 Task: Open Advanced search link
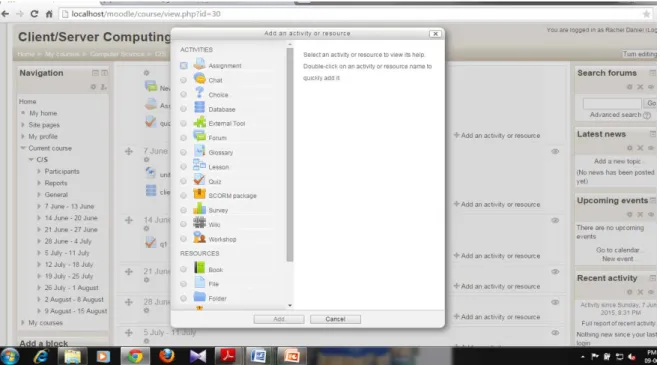(615, 115)
